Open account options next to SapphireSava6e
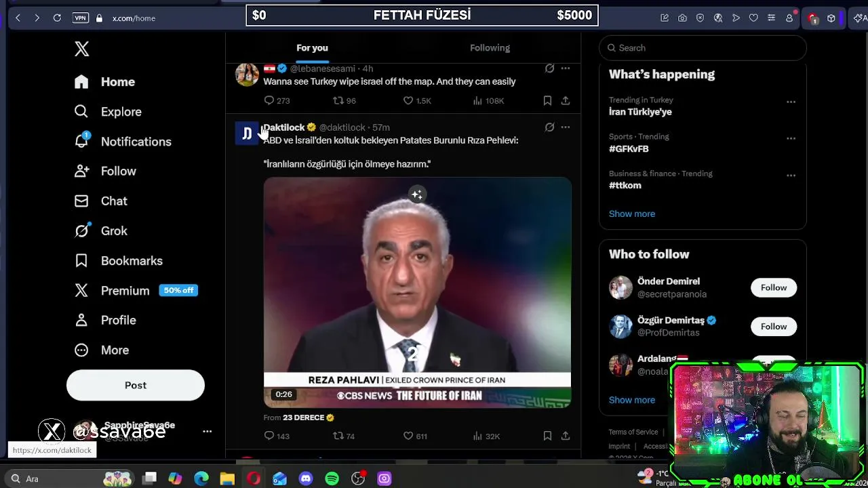Screen dimensions: 868x488 208,431
